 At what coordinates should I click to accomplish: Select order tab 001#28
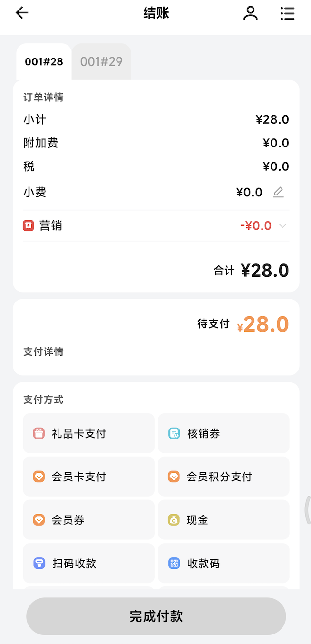click(44, 62)
